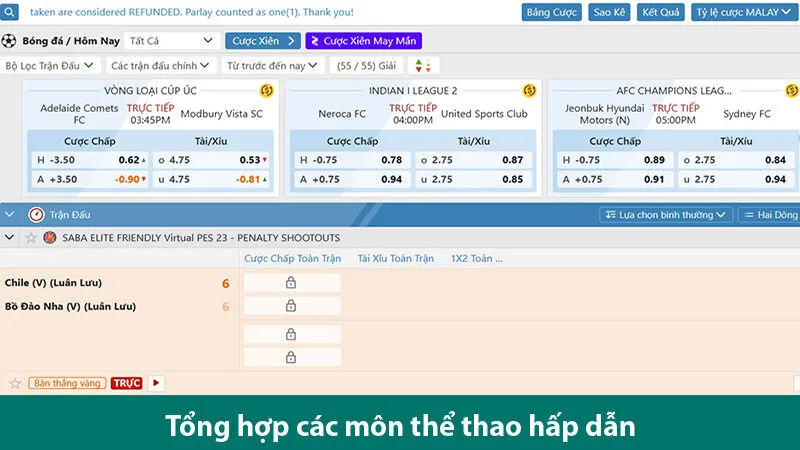Click the soccer ball sport icon

click(9, 41)
